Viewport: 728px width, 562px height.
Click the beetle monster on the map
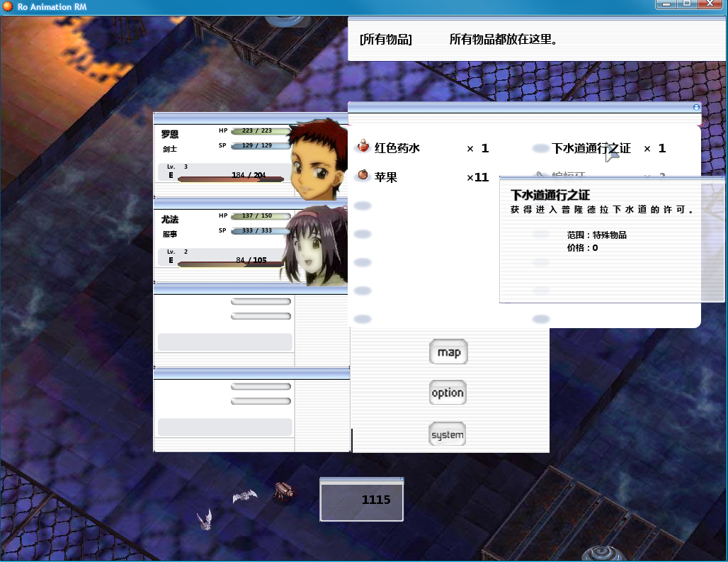point(284,491)
